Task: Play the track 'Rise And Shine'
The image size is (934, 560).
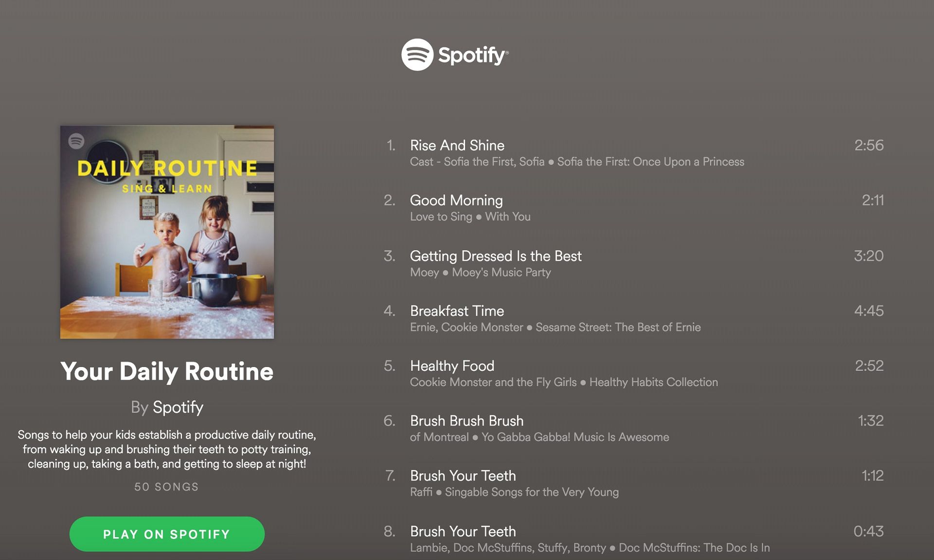Action: [x=457, y=145]
